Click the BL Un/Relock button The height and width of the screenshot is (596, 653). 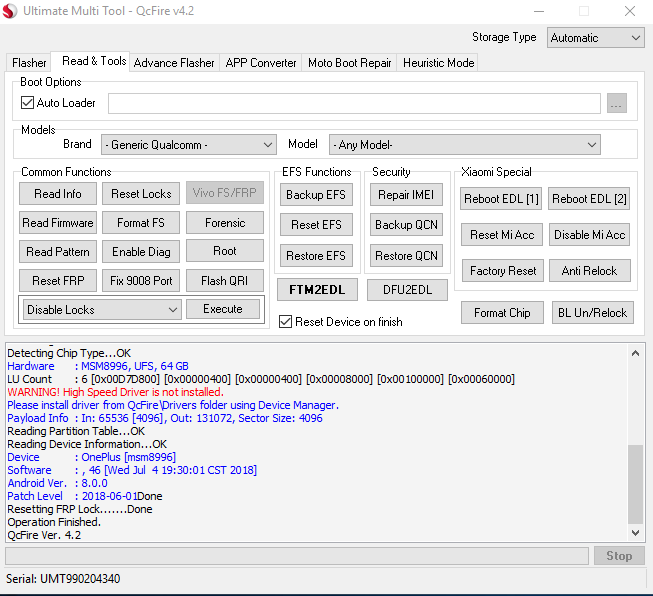(x=592, y=313)
